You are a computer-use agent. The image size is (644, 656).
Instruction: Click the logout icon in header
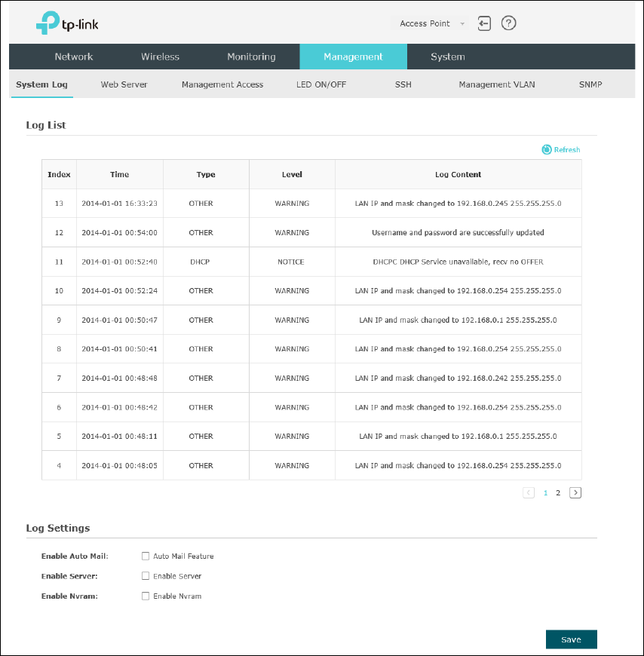pyautogui.click(x=484, y=23)
